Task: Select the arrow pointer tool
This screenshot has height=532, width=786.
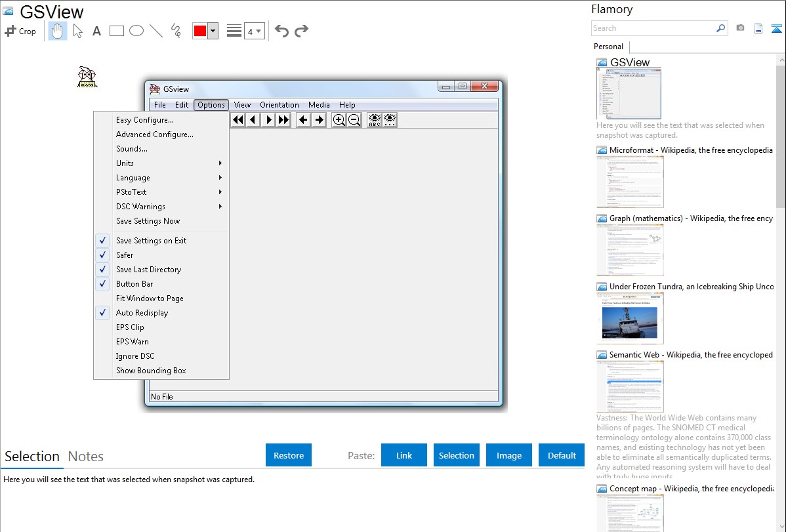Action: [x=77, y=31]
